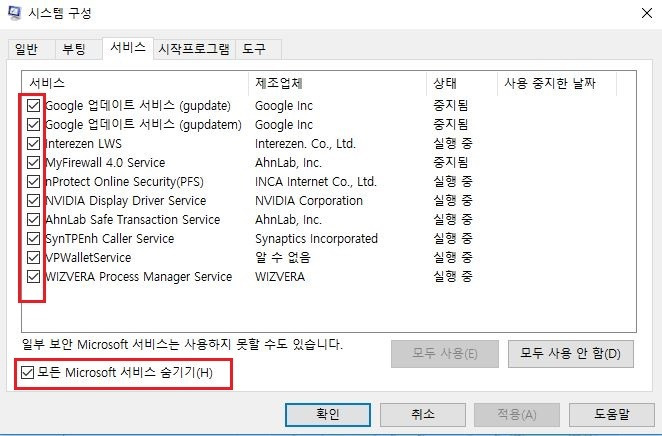
Task: Toggle the VPWalletService checkbox
Action: coord(33,257)
